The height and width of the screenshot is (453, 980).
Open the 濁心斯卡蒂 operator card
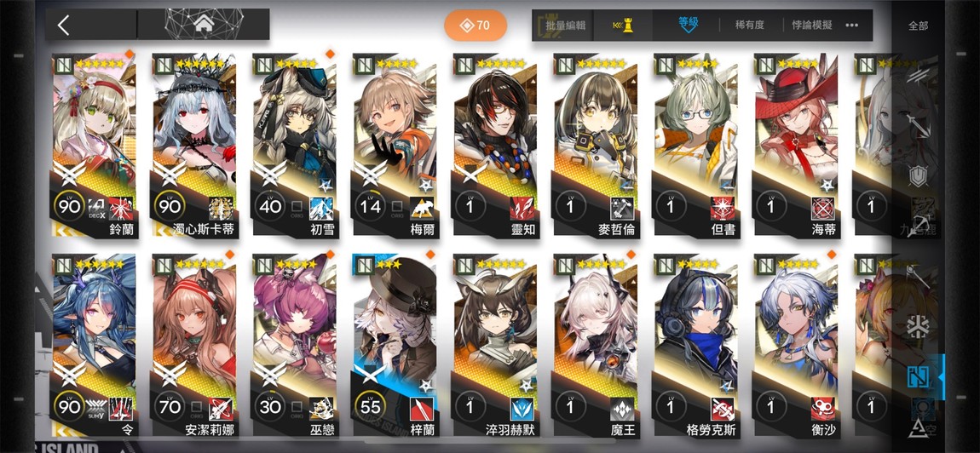coord(194,146)
